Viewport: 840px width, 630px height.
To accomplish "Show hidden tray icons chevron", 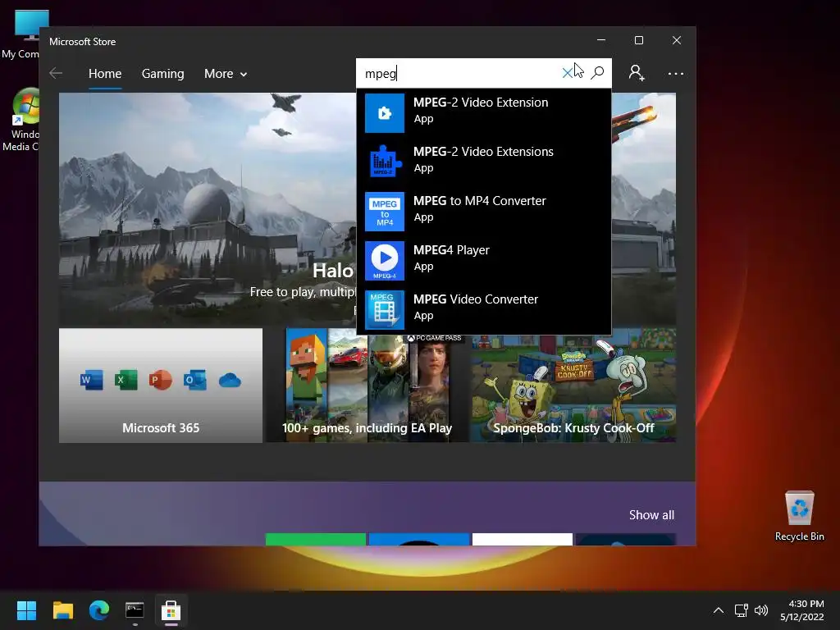I will [x=719, y=610].
